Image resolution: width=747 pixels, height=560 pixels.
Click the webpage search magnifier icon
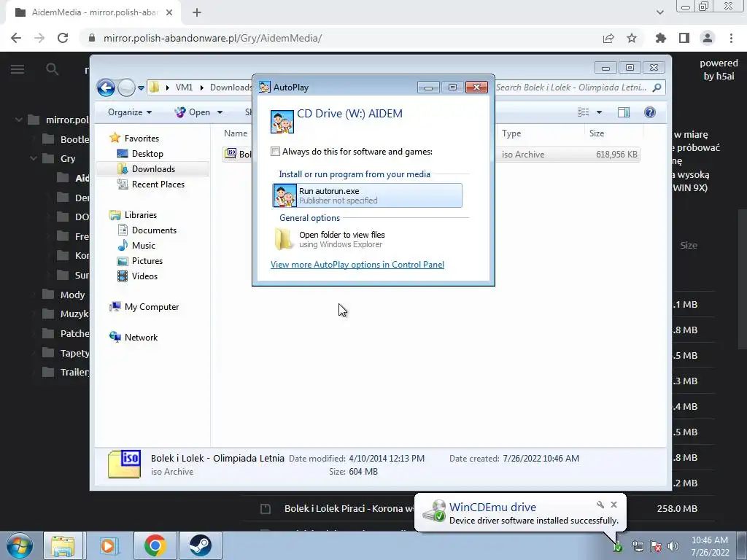(x=52, y=69)
